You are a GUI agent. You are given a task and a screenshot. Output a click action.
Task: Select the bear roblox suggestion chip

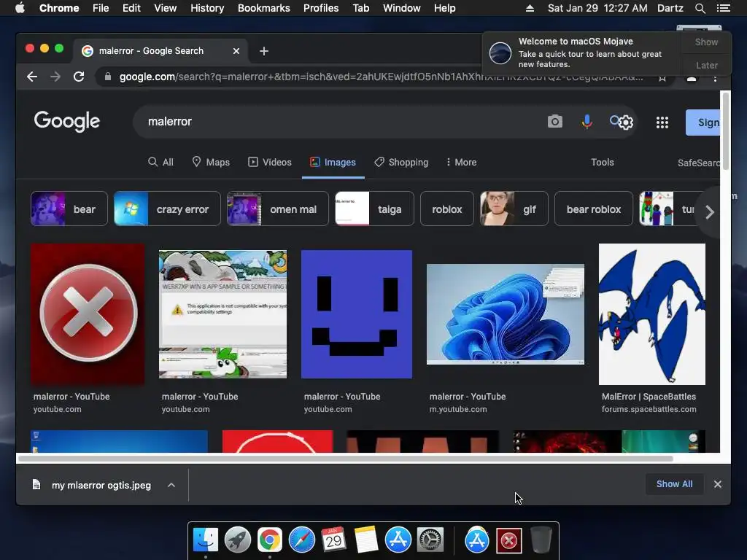[x=594, y=209]
